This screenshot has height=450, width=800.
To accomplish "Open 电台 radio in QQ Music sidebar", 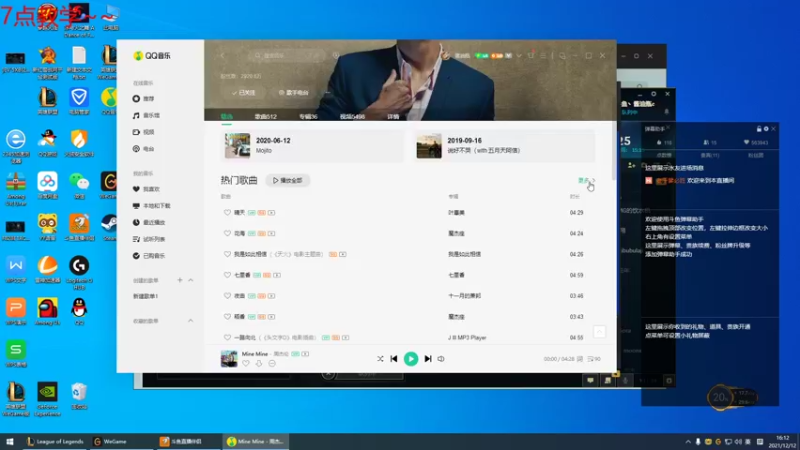I will (x=143, y=149).
